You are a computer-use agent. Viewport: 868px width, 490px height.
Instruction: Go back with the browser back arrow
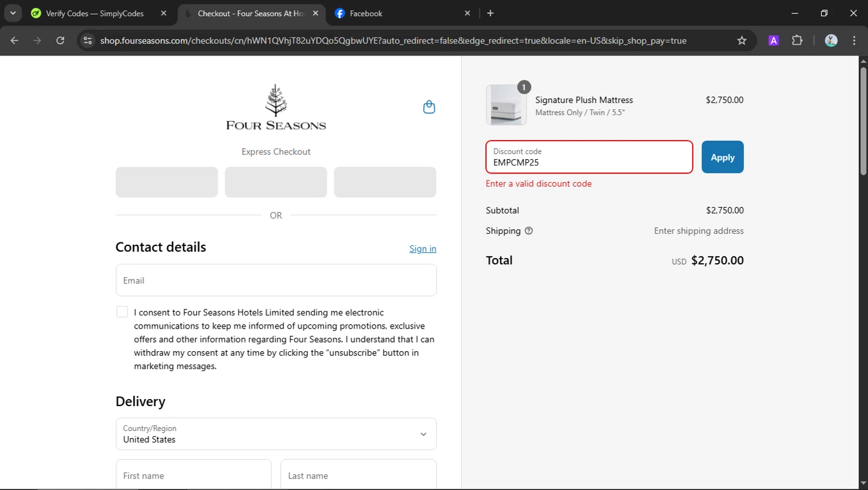click(14, 40)
